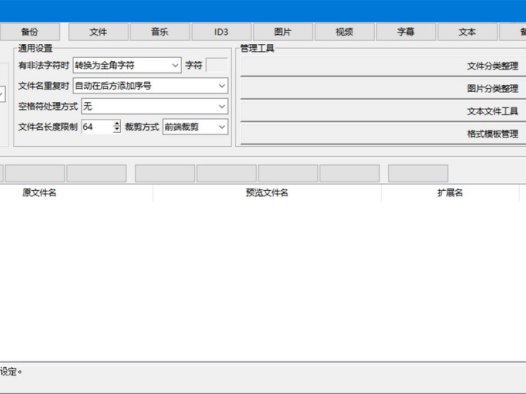Decrease the 文件名长度限制 value with the down arrow
The image size is (526, 394).
(x=117, y=130)
